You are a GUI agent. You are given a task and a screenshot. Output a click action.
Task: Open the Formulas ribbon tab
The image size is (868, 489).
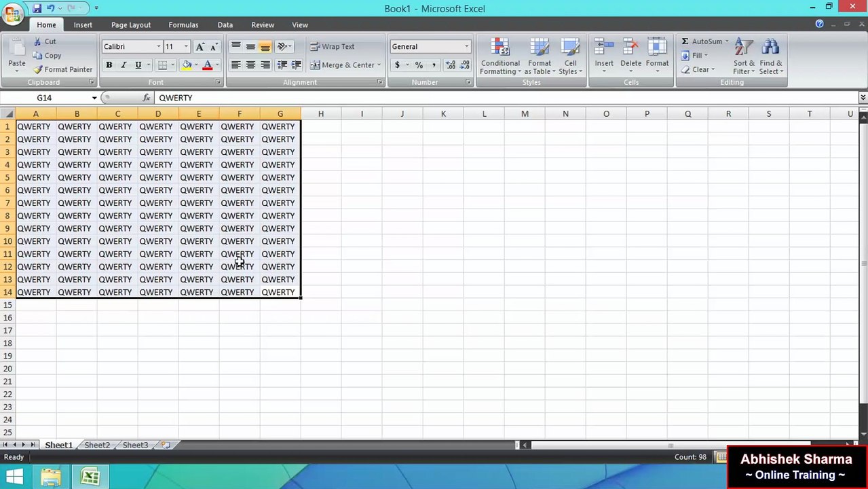183,25
